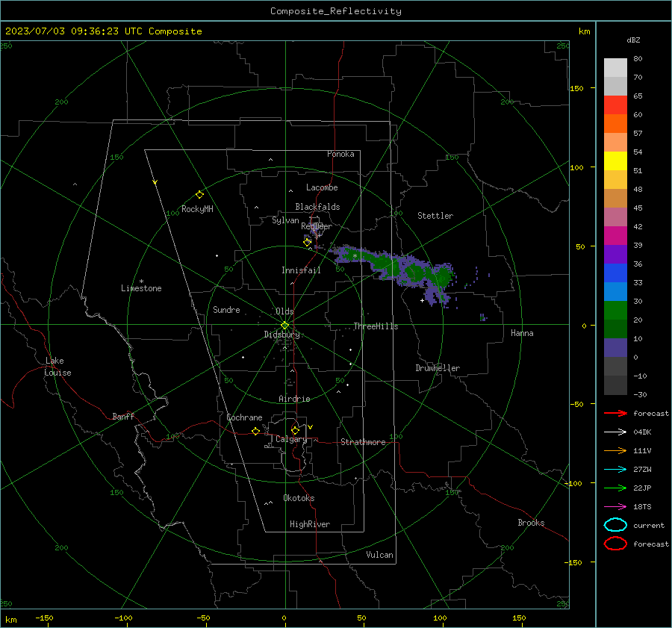
Task: Click the Composite_Reflectivity title
Action: [335, 11]
